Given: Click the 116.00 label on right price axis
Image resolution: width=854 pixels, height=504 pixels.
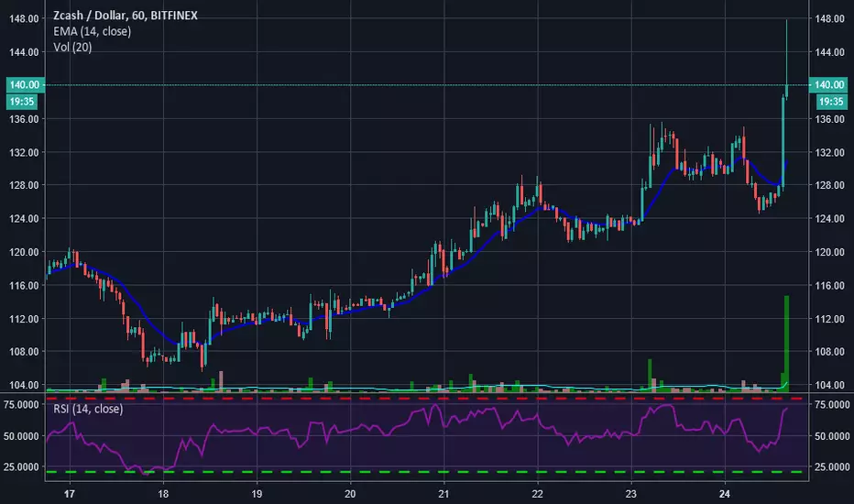Looking at the screenshot, I should [829, 286].
